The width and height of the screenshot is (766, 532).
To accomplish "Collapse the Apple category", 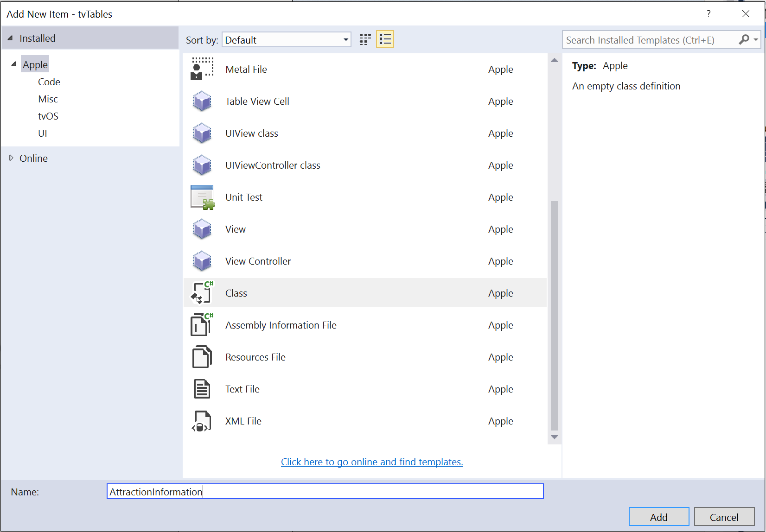I will pos(13,63).
